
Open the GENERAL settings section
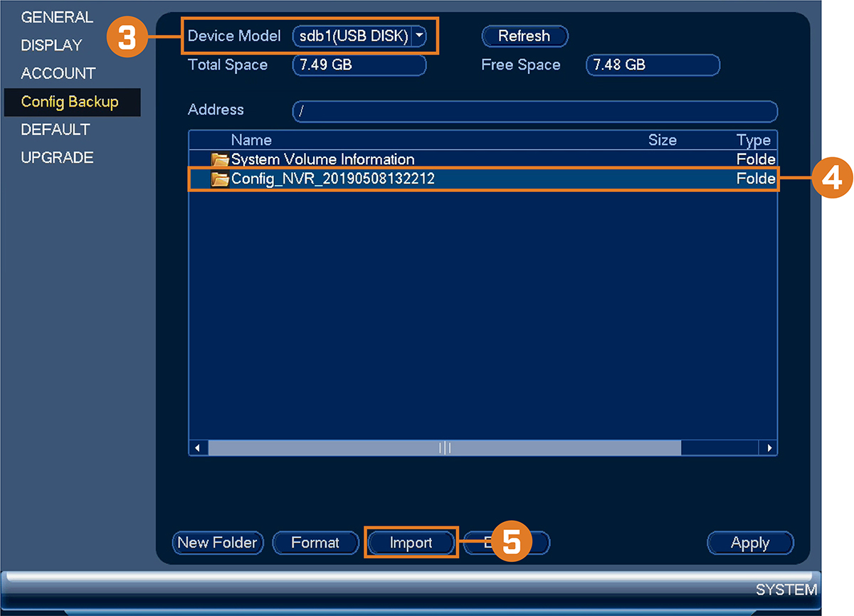[57, 17]
